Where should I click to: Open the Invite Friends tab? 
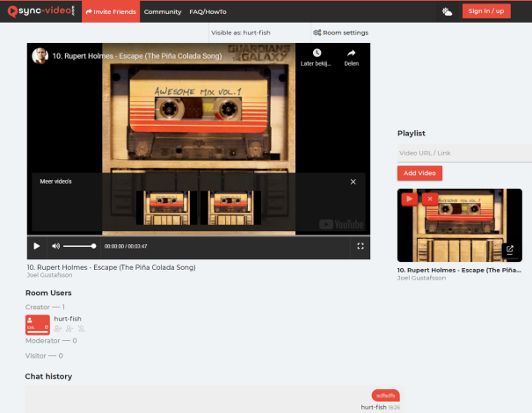coord(111,11)
